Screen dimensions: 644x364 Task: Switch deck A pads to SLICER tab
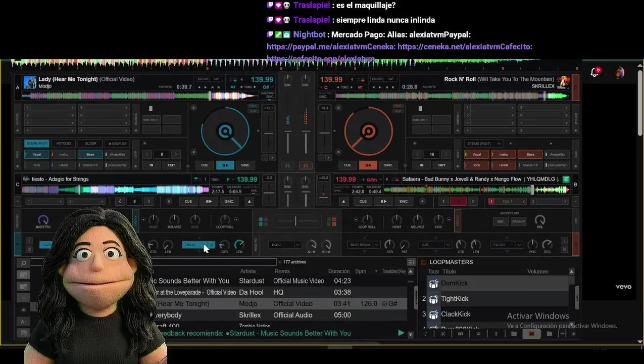pos(90,144)
